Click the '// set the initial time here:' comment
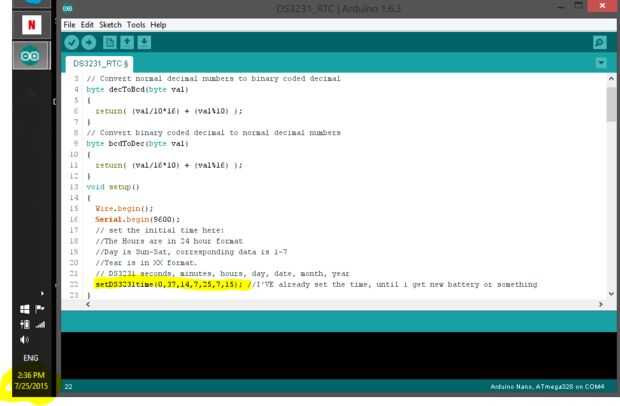620x406 pixels. (x=160, y=230)
